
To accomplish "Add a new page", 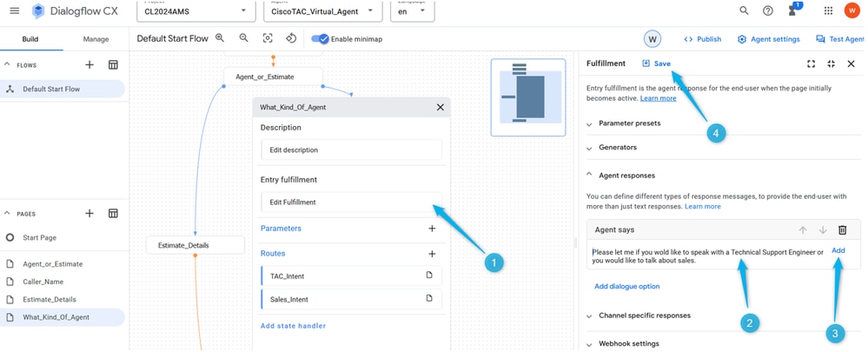I will pyautogui.click(x=89, y=213).
